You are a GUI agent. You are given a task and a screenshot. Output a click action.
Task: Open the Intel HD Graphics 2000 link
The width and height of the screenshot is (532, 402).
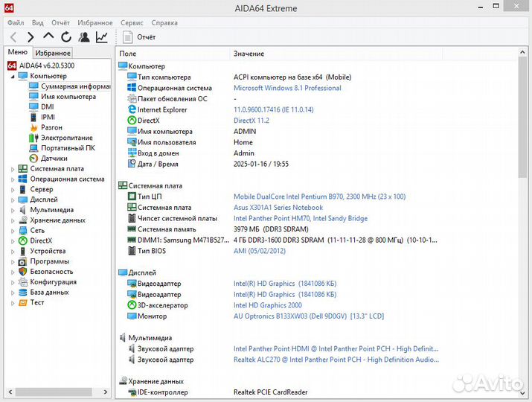268,305
